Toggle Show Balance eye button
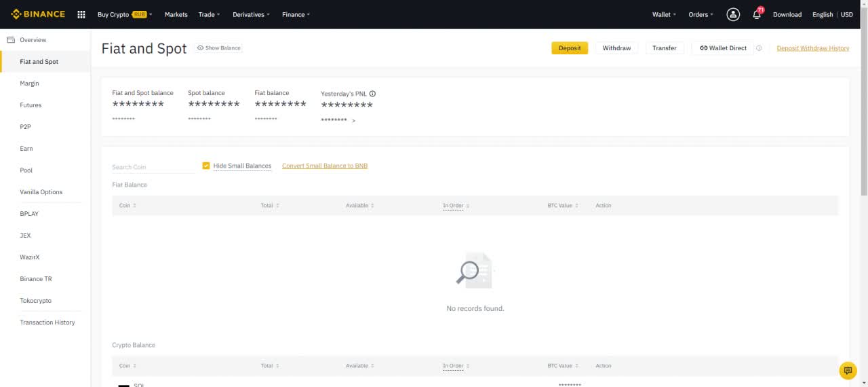The height and width of the screenshot is (387, 868). 219,48
